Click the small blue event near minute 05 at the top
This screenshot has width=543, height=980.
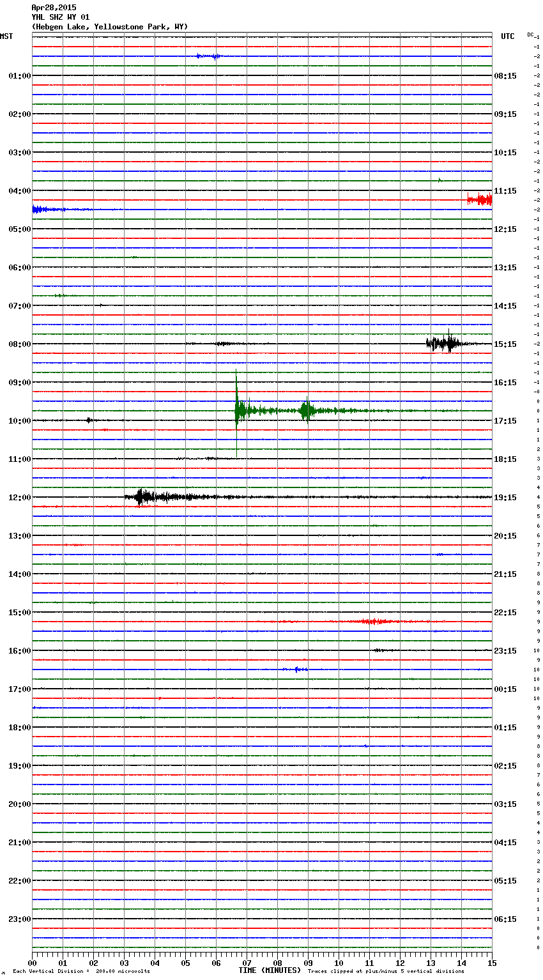click(x=210, y=56)
